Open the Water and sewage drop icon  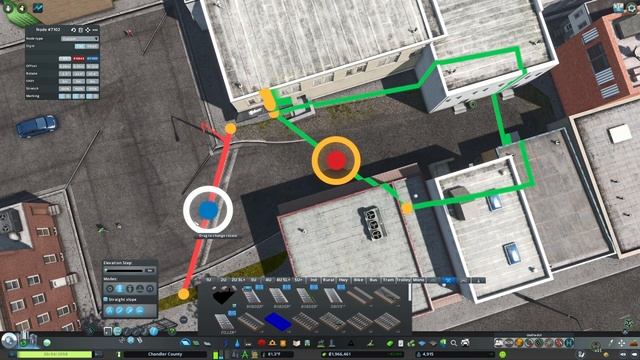pos(237,344)
